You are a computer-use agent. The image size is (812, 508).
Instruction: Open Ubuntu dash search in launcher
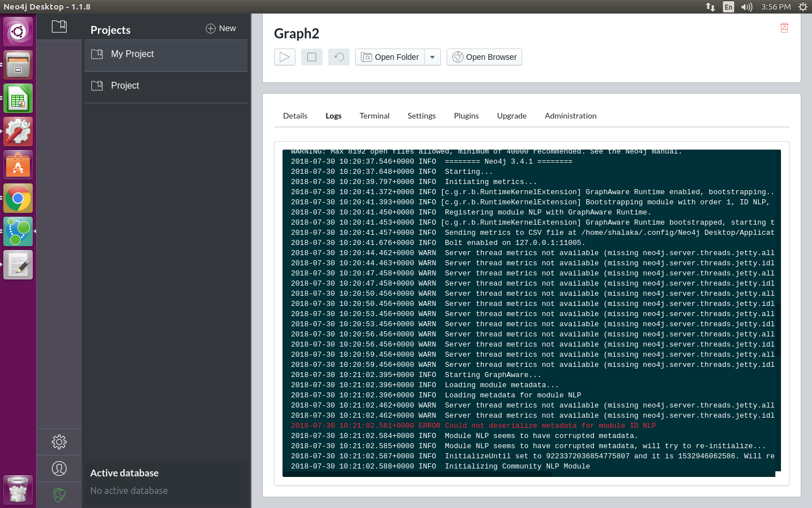(x=18, y=32)
